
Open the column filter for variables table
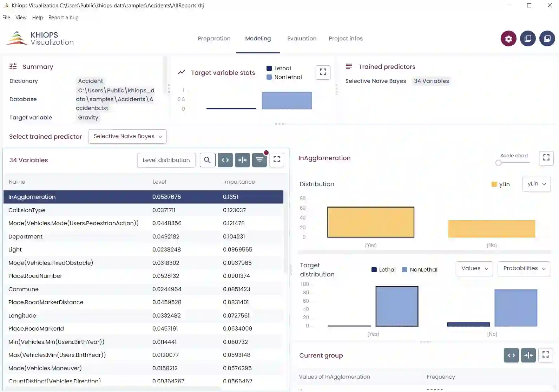(259, 160)
